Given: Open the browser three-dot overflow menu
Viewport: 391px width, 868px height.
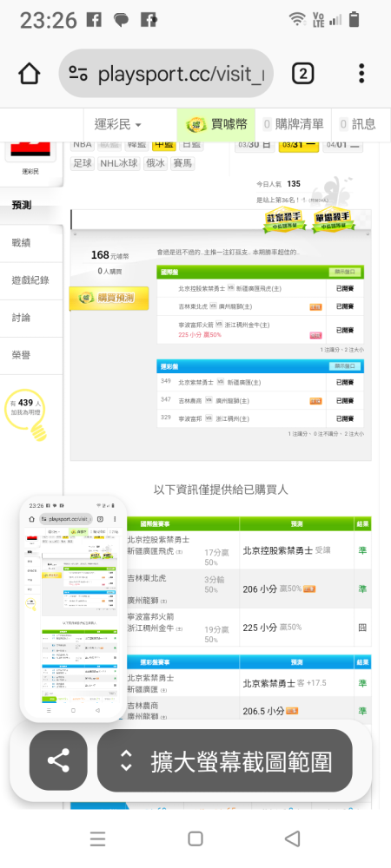Looking at the screenshot, I should tap(361, 74).
